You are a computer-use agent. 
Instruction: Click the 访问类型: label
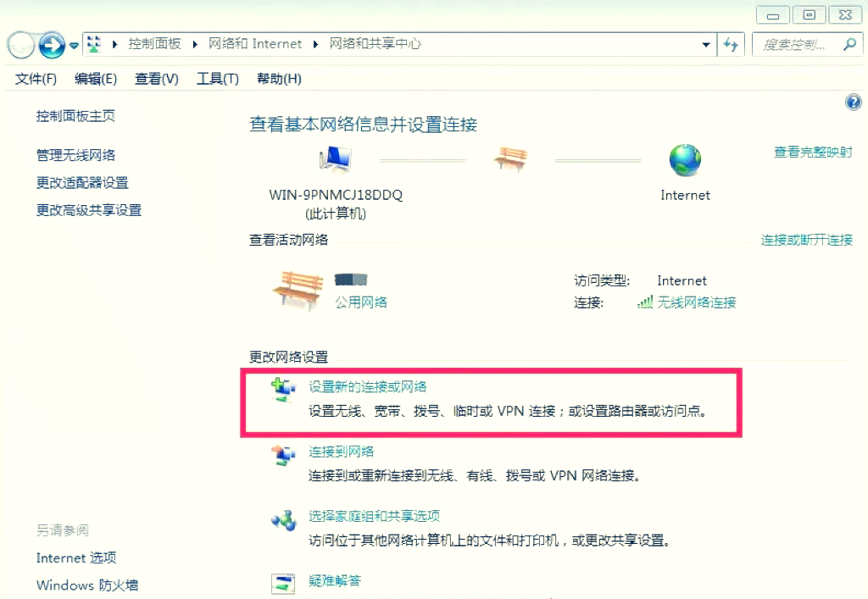pyautogui.click(x=602, y=280)
